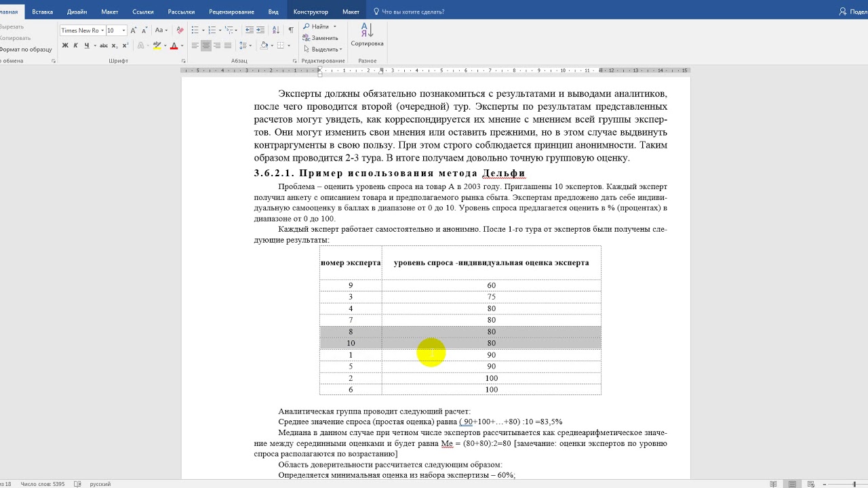Image resolution: width=868 pixels, height=488 pixels.
Task: Click Найти (Find) button
Action: pos(316,26)
